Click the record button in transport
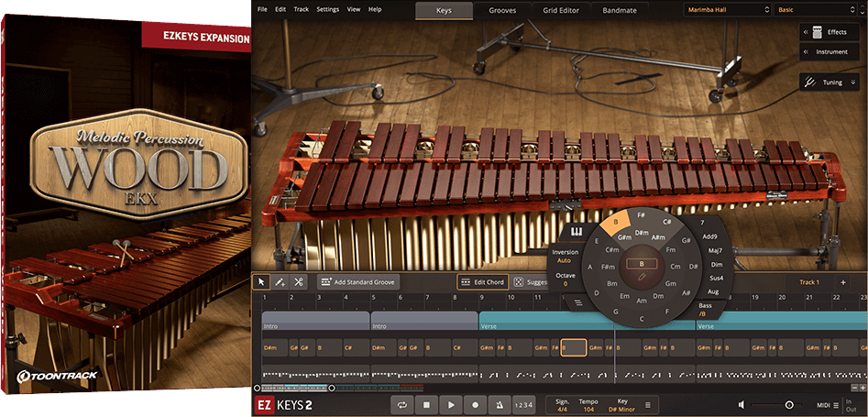 tap(475, 405)
